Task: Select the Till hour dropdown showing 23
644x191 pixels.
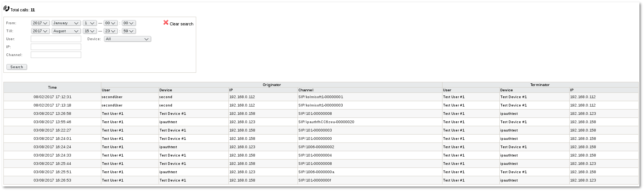Action: coord(110,31)
